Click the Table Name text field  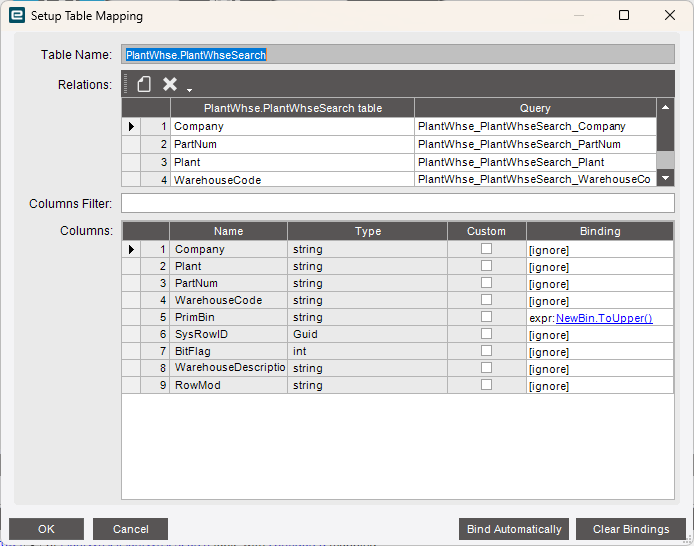pyautogui.click(x=397, y=55)
